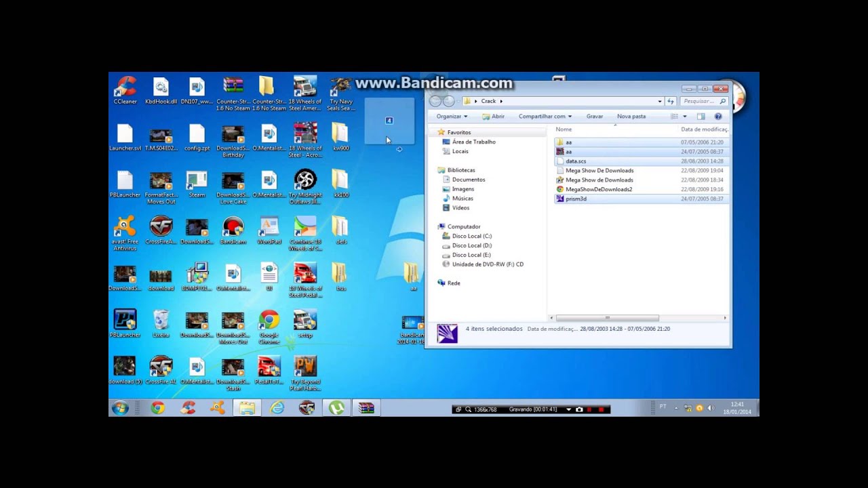This screenshot has height=488, width=868.
Task: Select the config.zpt desktop file
Action: (x=197, y=138)
